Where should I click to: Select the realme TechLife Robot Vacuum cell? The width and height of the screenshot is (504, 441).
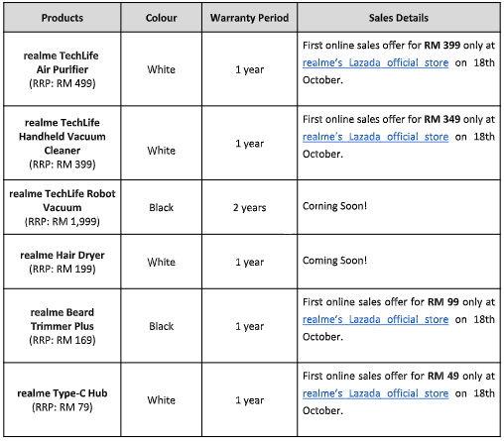63,207
